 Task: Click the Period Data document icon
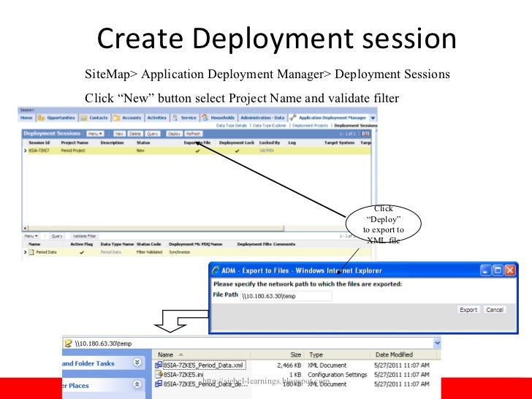point(31,252)
